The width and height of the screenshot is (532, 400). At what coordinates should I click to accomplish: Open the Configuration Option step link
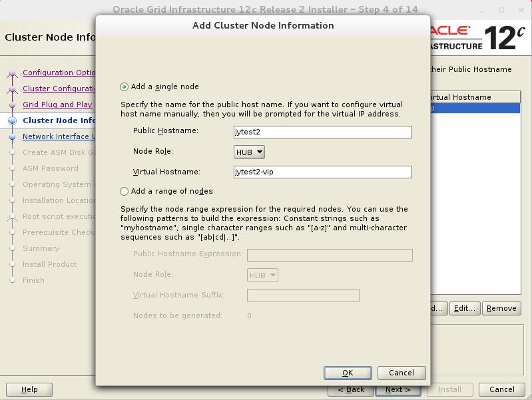tap(59, 73)
